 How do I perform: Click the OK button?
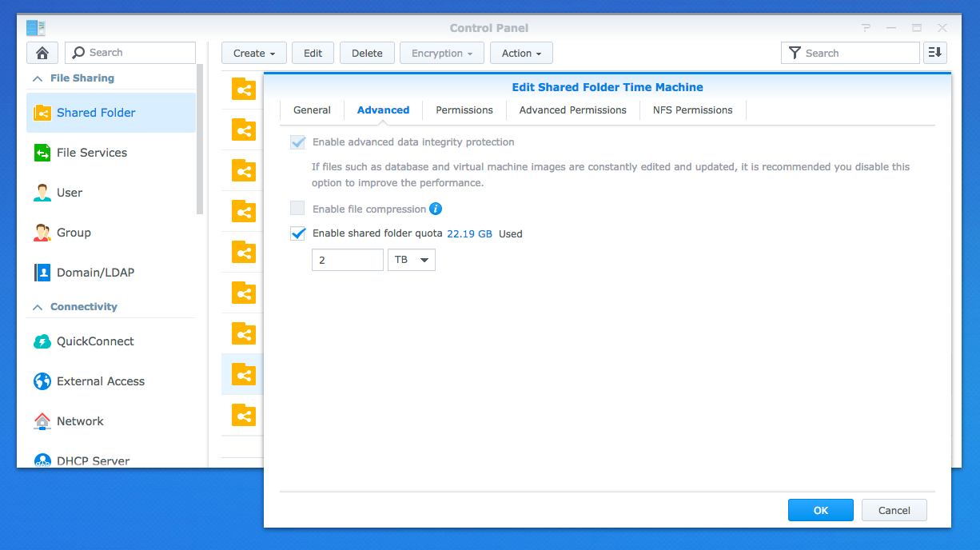821,510
